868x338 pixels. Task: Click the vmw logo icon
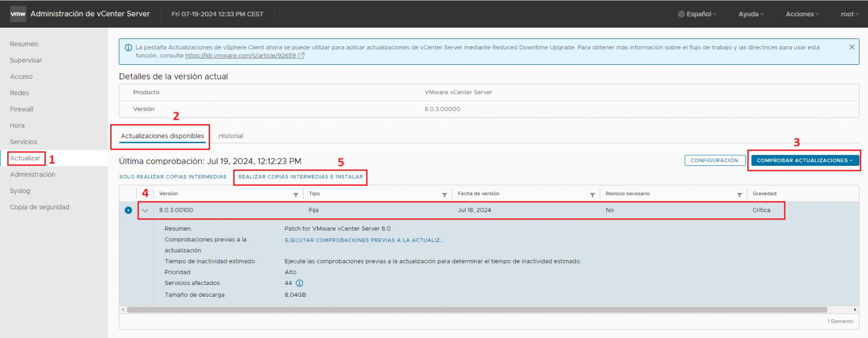[x=18, y=14]
